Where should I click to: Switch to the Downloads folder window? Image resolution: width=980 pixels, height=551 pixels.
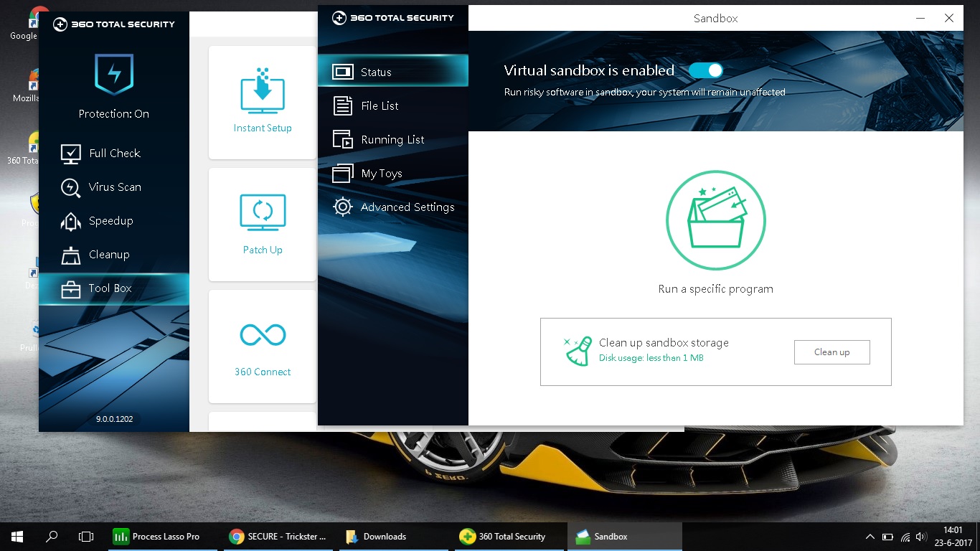[x=395, y=536]
